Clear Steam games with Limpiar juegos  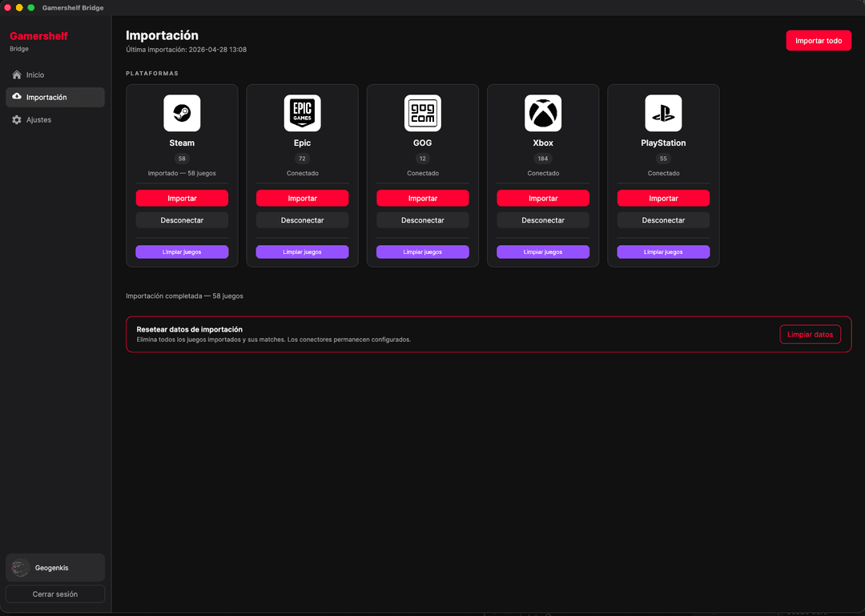[182, 252]
